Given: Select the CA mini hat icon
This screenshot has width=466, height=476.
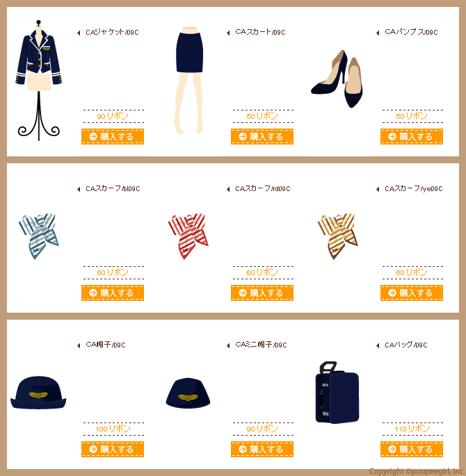Looking at the screenshot, I should (x=188, y=393).
